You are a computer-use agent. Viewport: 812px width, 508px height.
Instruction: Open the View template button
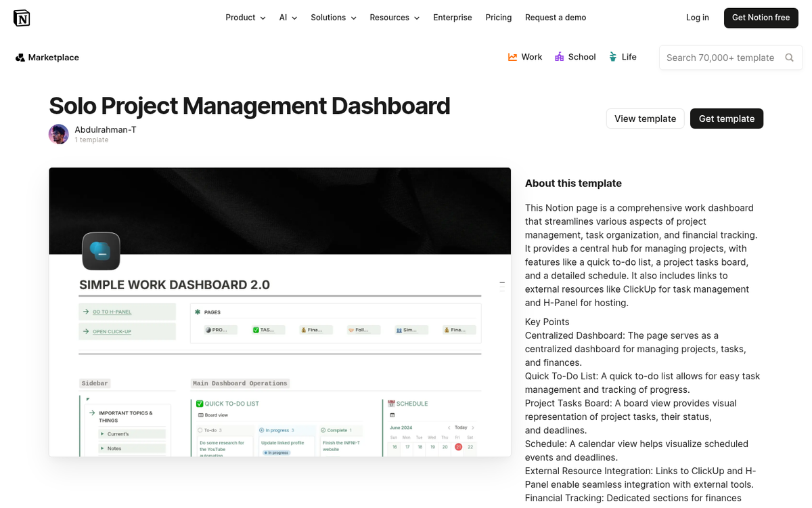[644, 119]
